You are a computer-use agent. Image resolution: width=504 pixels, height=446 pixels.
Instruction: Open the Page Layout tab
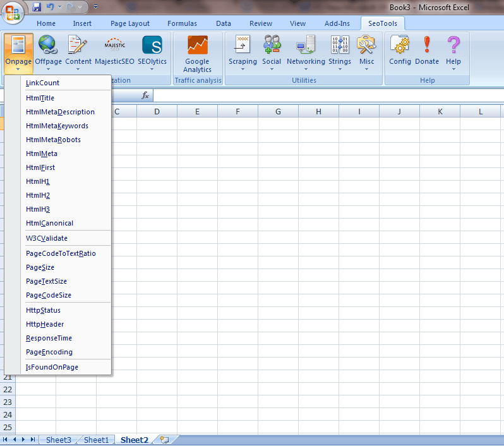click(x=130, y=23)
